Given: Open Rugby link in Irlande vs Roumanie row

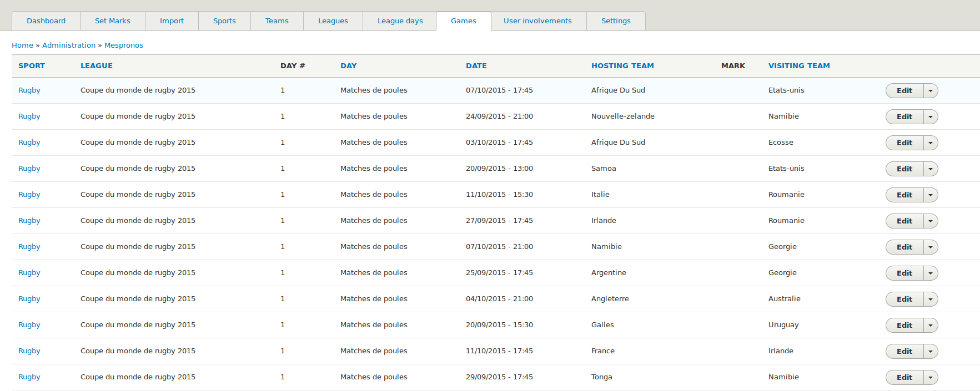Looking at the screenshot, I should click(x=29, y=221).
